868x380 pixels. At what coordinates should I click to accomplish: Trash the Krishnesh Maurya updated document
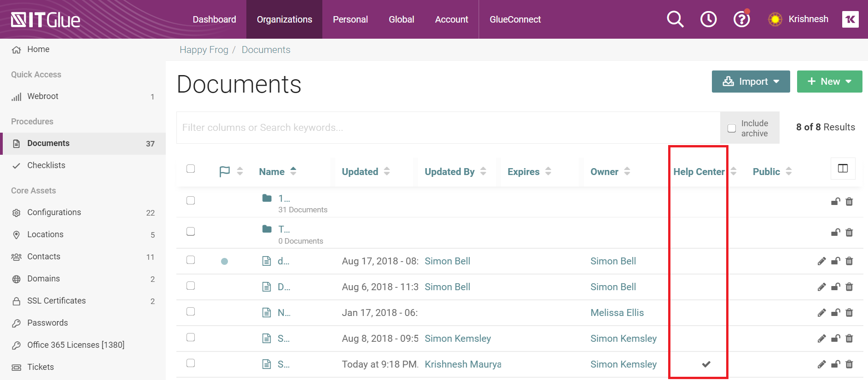point(849,364)
